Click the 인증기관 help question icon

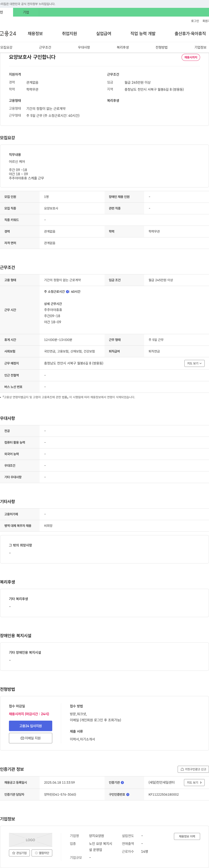click(x=123, y=782)
